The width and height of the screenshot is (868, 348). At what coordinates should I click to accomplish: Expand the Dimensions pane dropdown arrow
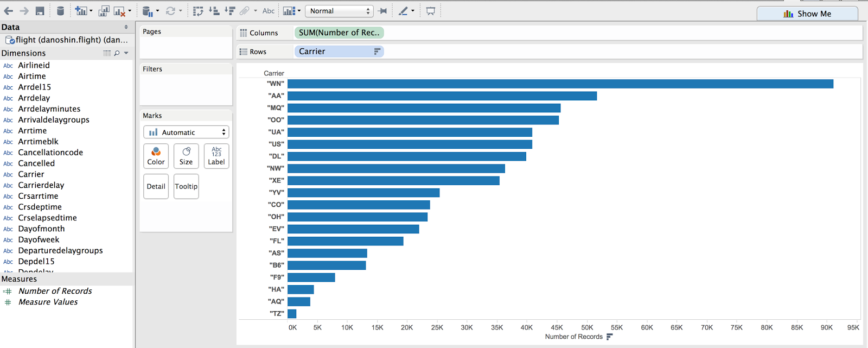click(126, 53)
